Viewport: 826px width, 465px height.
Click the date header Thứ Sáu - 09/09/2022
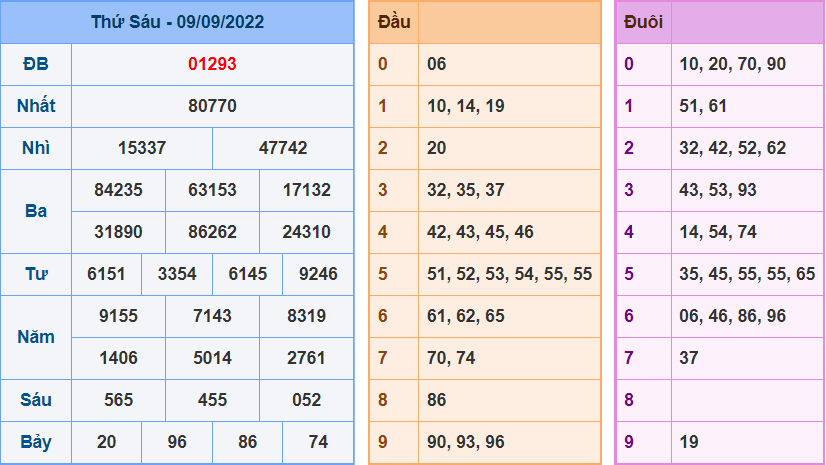(x=177, y=22)
